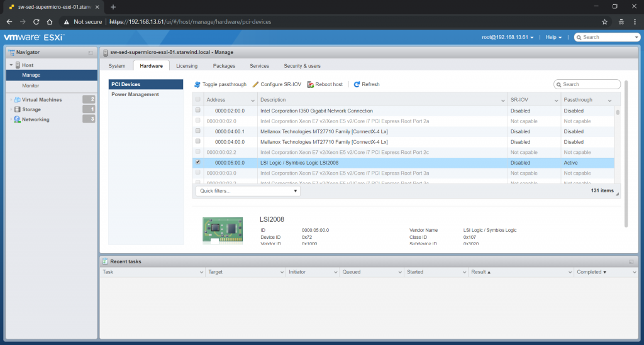Click the Active passthrough status cell
This screenshot has width=644, height=345.
(587, 163)
